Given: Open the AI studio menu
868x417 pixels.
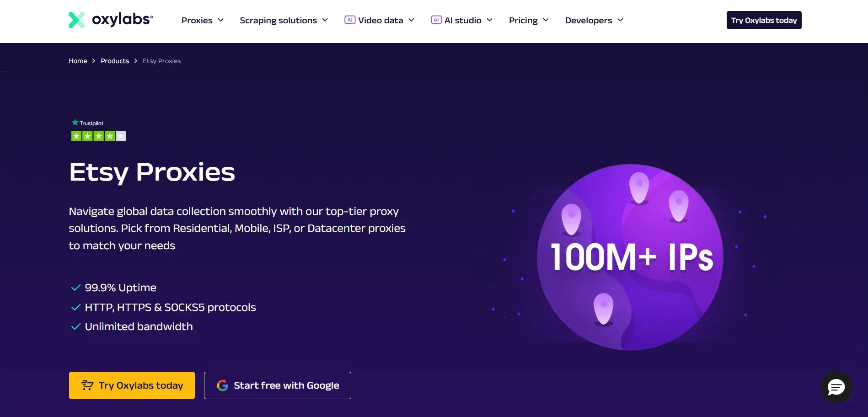Looking at the screenshot, I should point(462,20).
